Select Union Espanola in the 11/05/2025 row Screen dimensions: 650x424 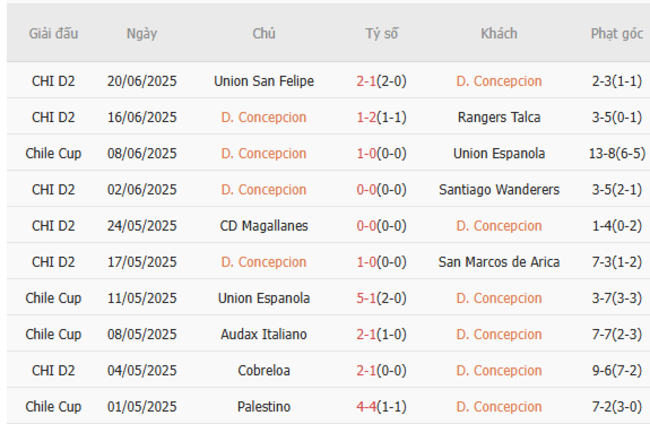click(264, 298)
